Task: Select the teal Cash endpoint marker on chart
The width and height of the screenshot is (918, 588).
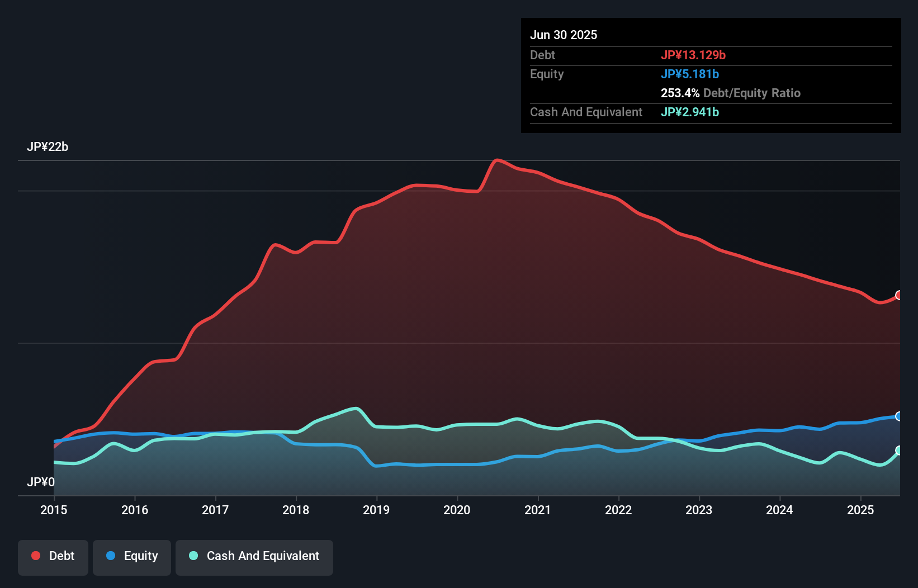Action: pyautogui.click(x=899, y=451)
